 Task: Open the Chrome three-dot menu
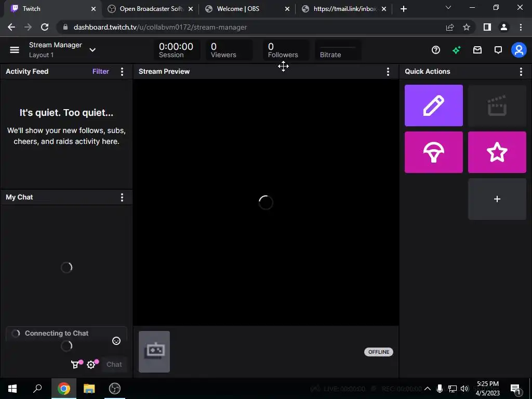pos(521,27)
